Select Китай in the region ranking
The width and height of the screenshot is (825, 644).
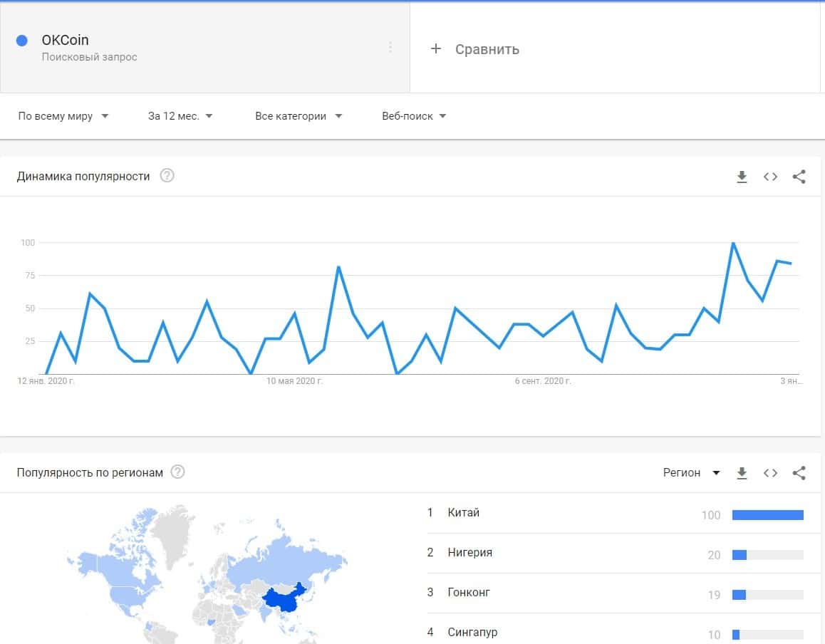tap(464, 513)
